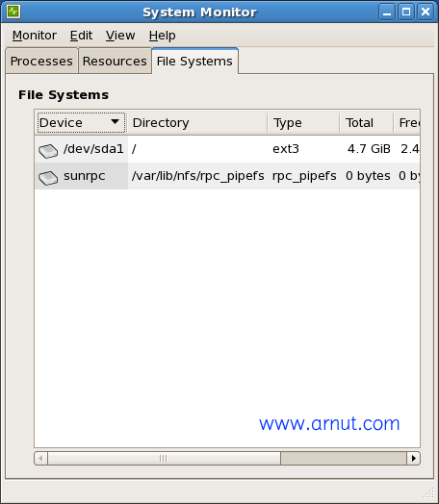Switch to the Processes tab
This screenshot has width=439, height=504.
[41, 61]
